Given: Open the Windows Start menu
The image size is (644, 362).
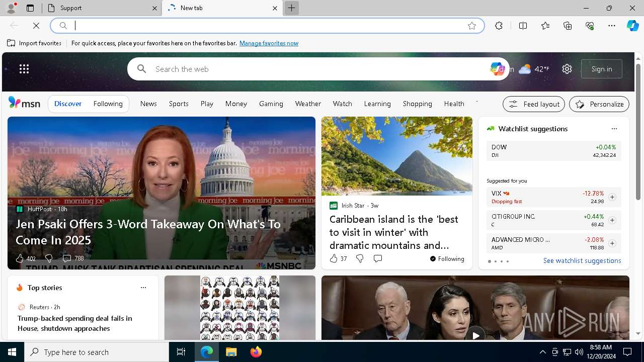Looking at the screenshot, I should click(12, 352).
